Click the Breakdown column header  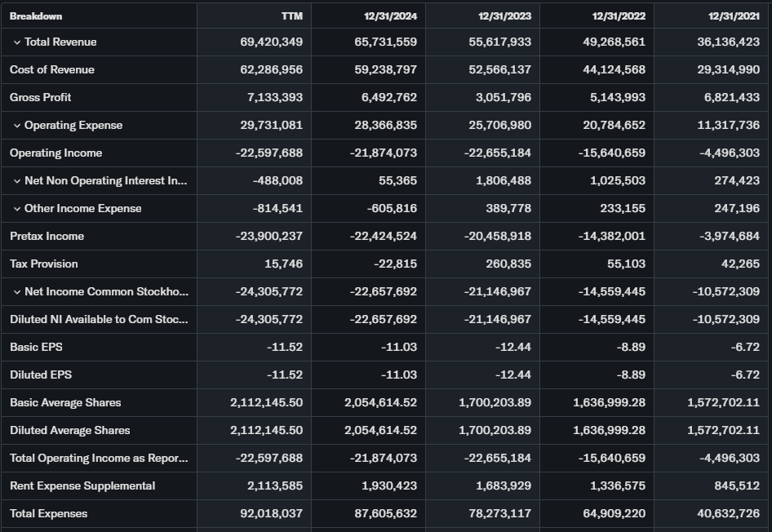click(36, 16)
